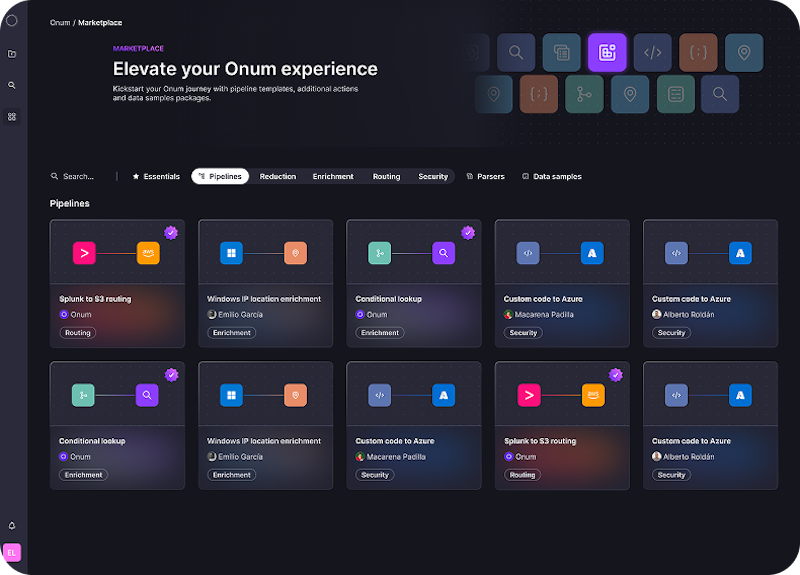Open bottom Macarena Padilla card preview area

click(414, 393)
